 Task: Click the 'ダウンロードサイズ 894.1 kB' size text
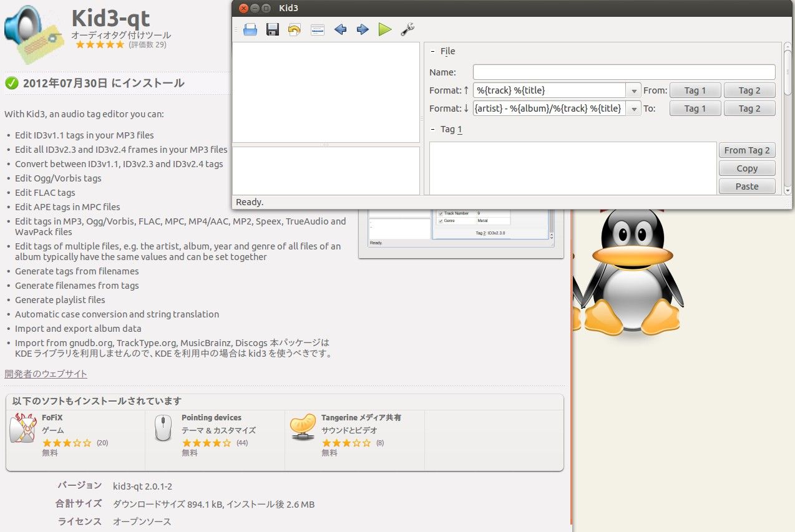(x=167, y=504)
